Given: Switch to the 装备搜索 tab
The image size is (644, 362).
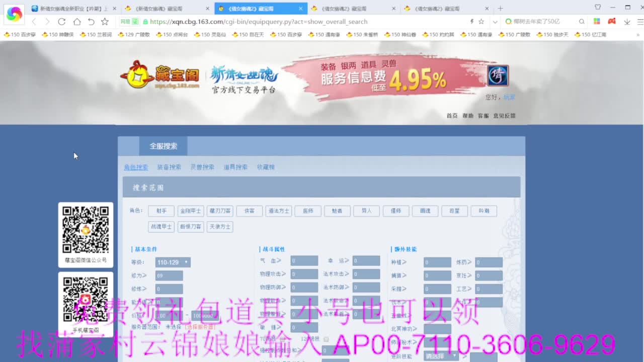Looking at the screenshot, I should point(170,166).
